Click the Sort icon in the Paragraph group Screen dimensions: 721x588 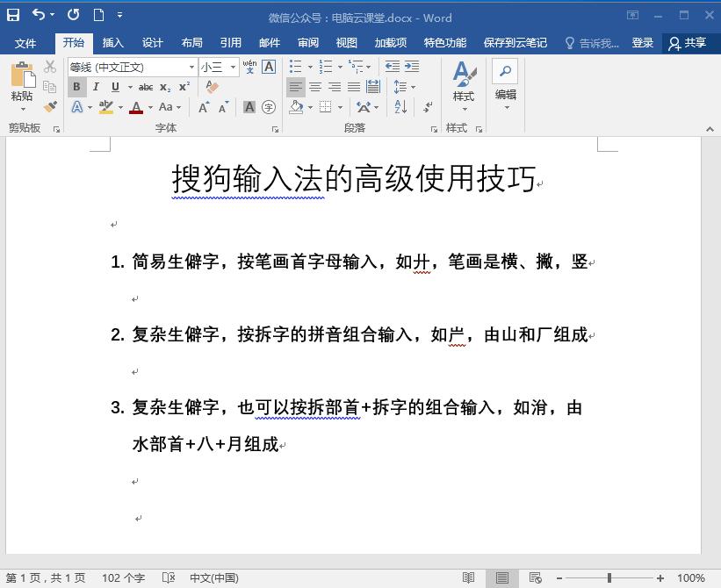(400, 107)
